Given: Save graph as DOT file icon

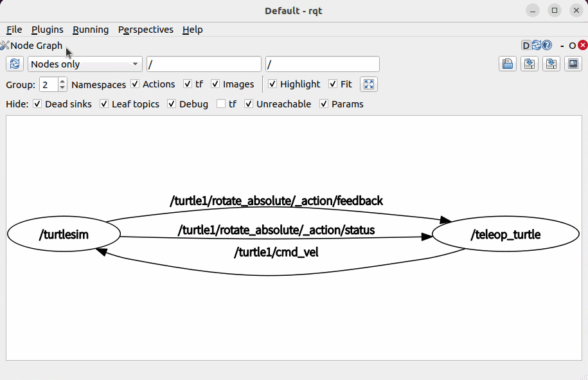Looking at the screenshot, I should click(x=529, y=64).
